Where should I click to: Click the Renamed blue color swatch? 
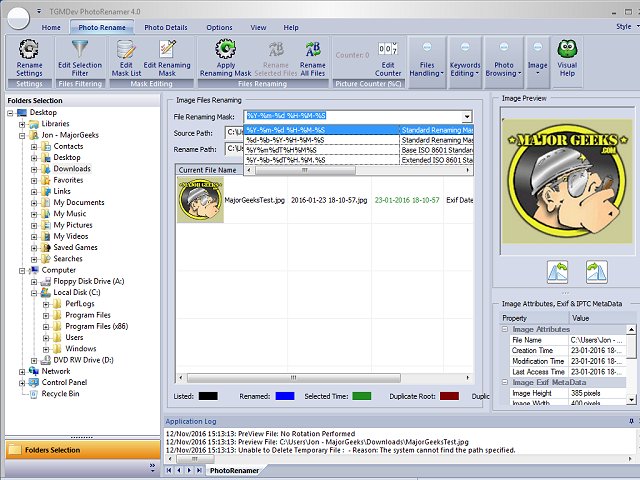pyautogui.click(x=285, y=396)
